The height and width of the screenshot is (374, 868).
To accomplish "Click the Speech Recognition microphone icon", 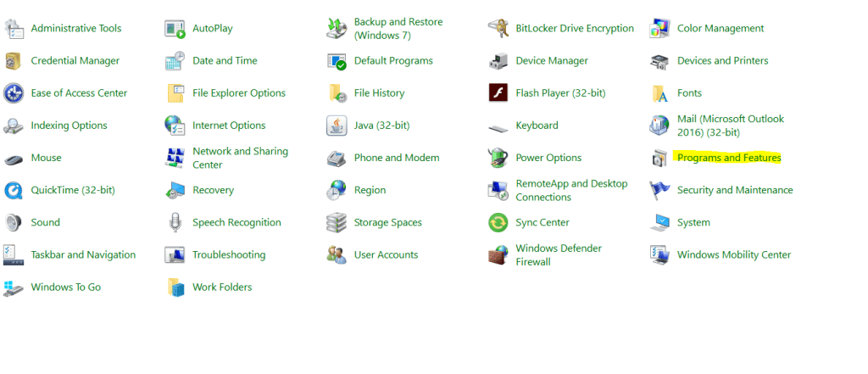I will (175, 223).
